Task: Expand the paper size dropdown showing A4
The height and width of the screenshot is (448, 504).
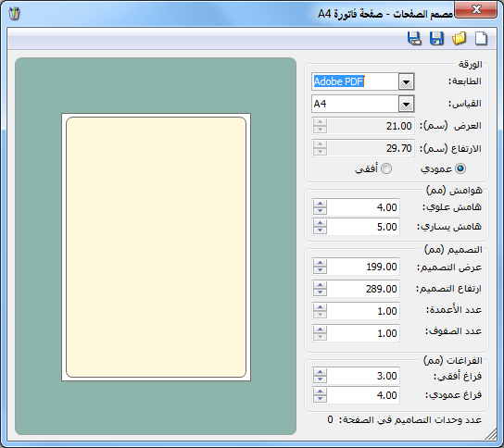Action: (406, 104)
